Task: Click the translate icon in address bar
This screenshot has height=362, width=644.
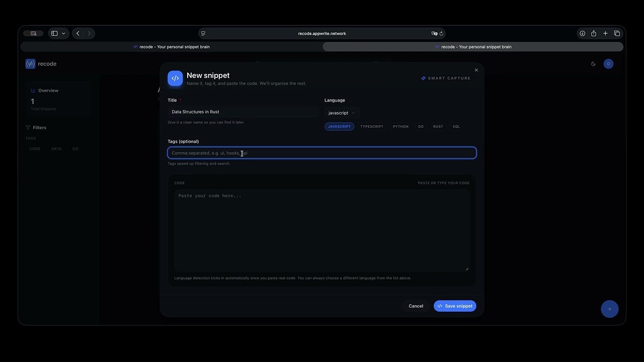Action: 434,33
